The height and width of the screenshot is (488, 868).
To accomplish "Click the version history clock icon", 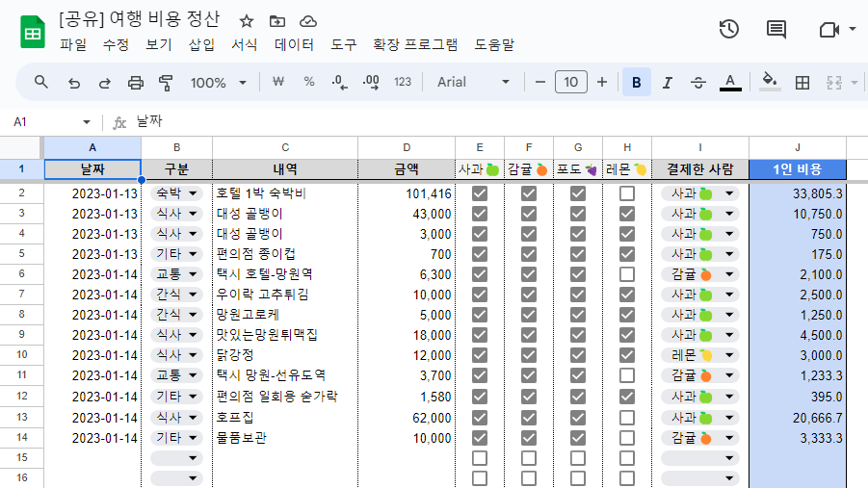I will point(728,30).
